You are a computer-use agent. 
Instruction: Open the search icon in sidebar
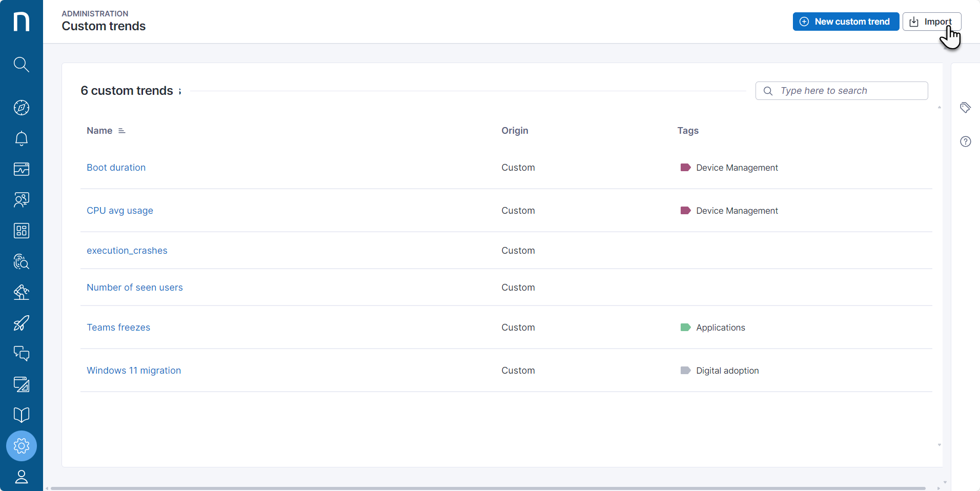pyautogui.click(x=21, y=65)
